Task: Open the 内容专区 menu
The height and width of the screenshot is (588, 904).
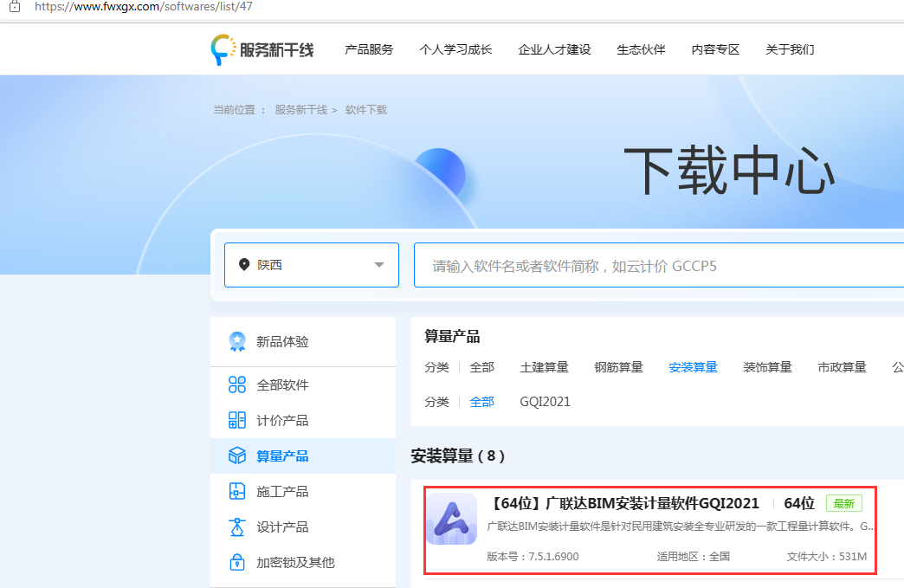Action: click(x=715, y=49)
